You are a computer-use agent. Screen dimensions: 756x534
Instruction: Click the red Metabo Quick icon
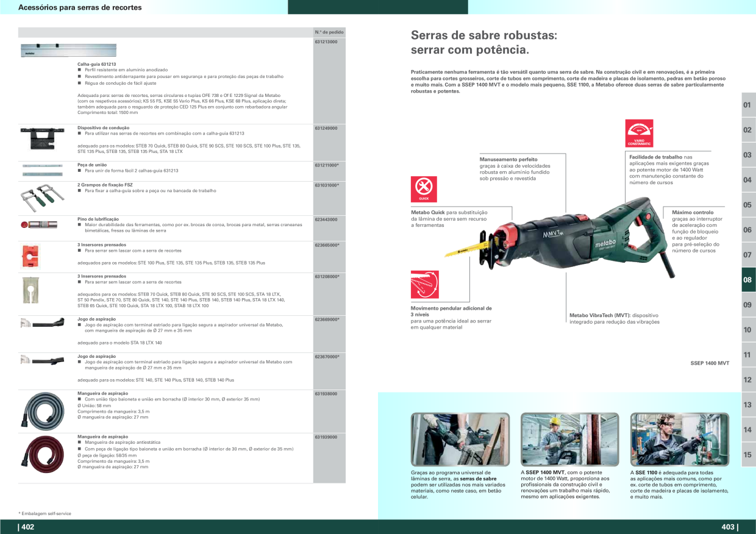(425, 190)
